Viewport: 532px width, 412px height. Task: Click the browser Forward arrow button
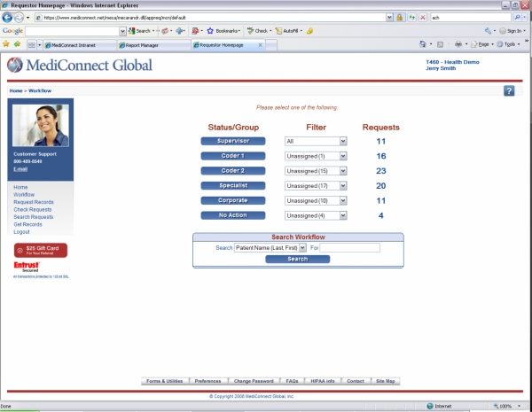tap(19, 17)
